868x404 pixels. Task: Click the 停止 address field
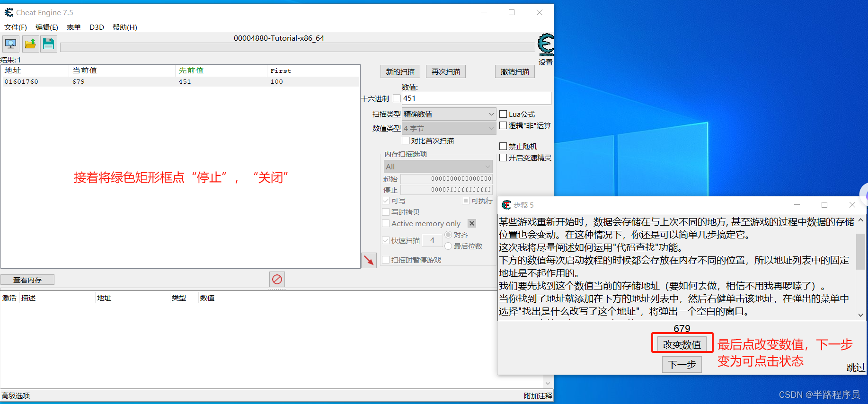(x=446, y=190)
